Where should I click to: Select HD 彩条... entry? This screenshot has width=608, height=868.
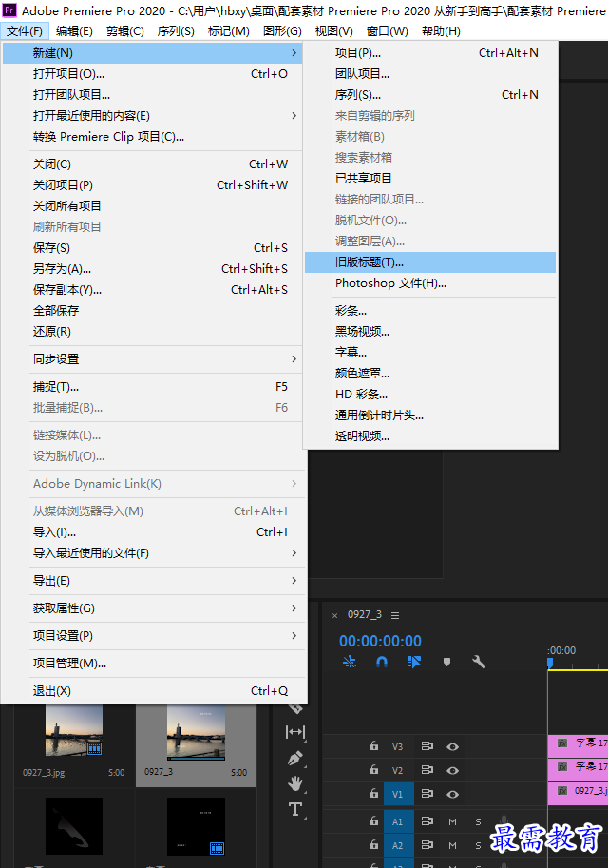pyautogui.click(x=429, y=395)
